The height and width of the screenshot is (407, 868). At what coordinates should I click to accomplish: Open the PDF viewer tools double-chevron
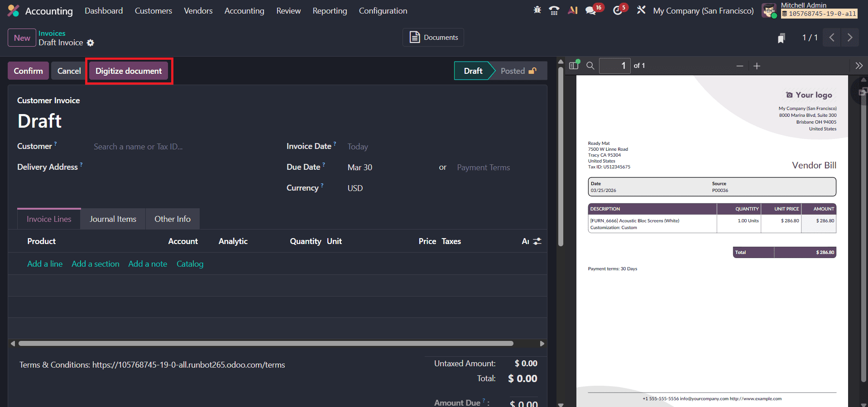tap(859, 66)
